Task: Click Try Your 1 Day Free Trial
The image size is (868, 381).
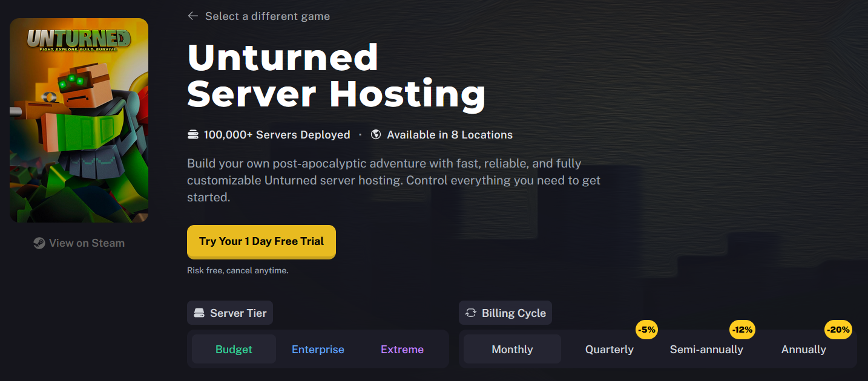Action: 261,241
